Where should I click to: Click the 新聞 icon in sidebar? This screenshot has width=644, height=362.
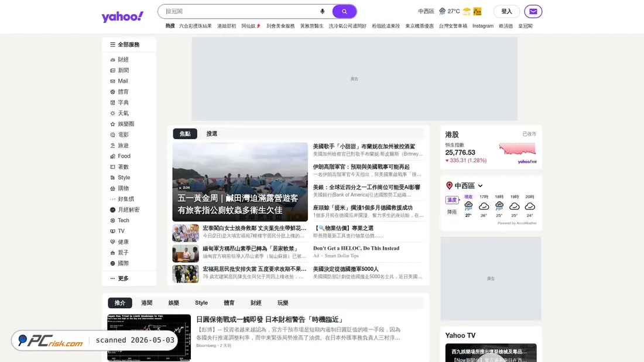click(x=112, y=71)
